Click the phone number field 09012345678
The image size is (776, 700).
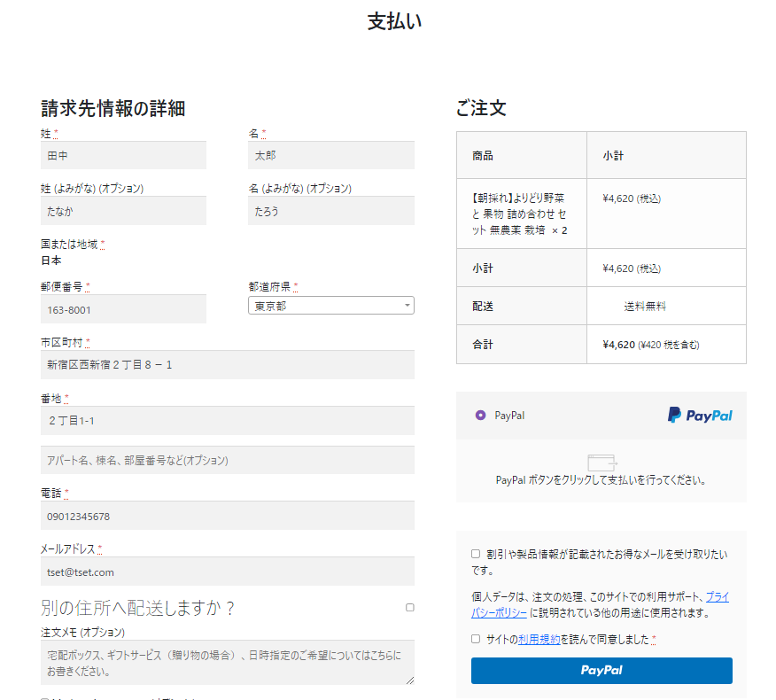pos(227,516)
